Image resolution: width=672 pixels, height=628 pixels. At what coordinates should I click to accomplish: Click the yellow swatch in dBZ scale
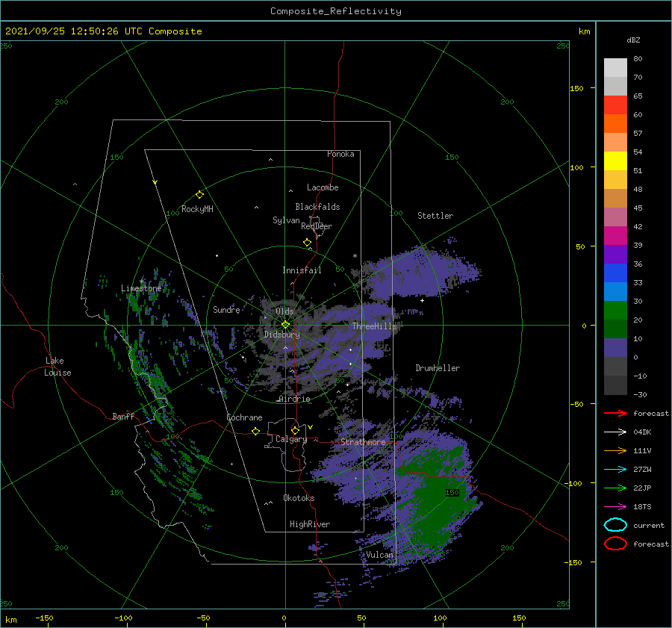(x=615, y=161)
